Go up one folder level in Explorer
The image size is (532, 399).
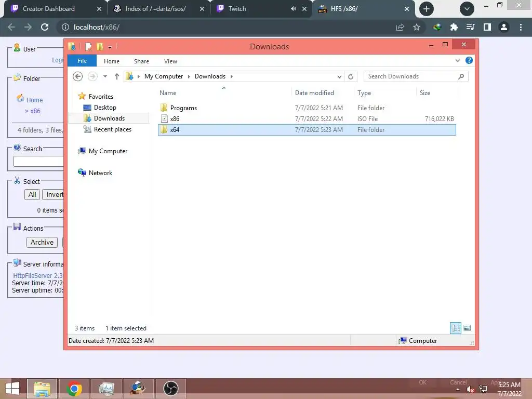click(117, 76)
